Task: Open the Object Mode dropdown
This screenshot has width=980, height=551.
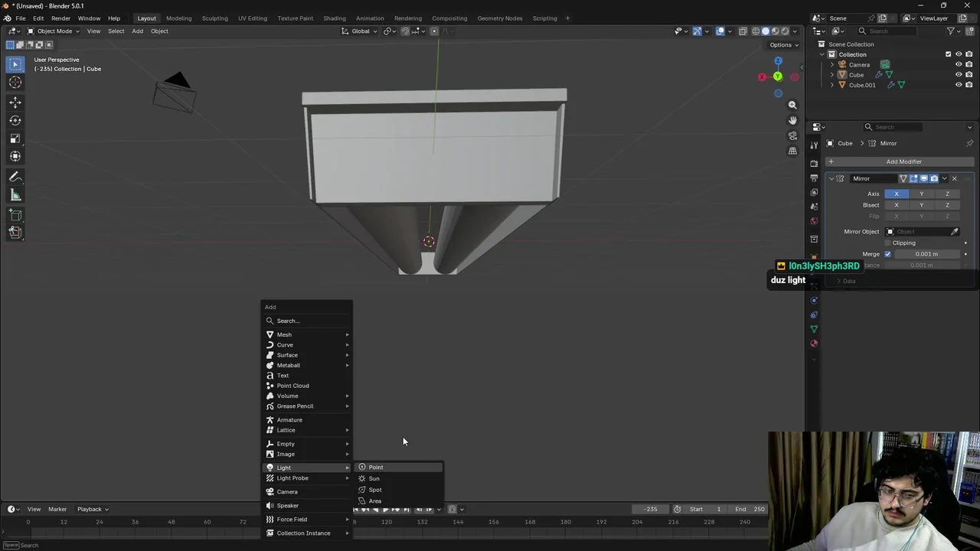Action: coord(54,31)
